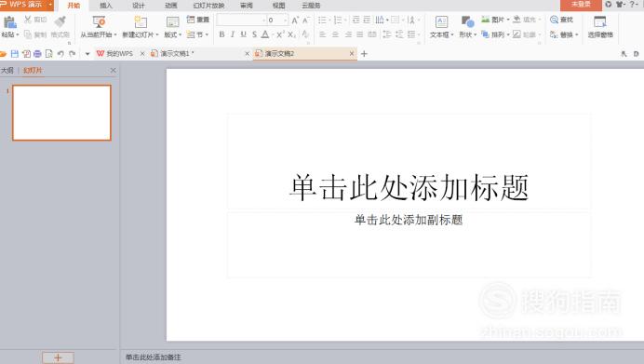Click the Paste clipboard icon
This screenshot has width=644, height=364.
click(10, 22)
